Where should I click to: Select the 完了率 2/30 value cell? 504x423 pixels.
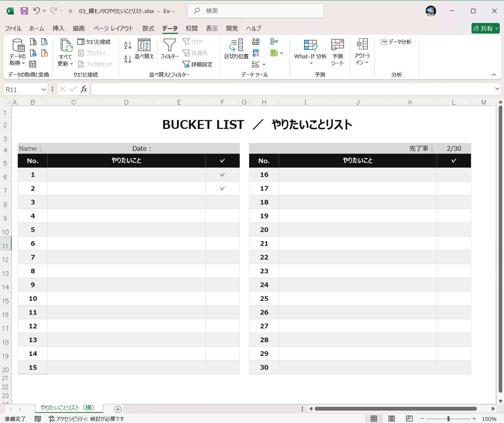click(x=454, y=148)
